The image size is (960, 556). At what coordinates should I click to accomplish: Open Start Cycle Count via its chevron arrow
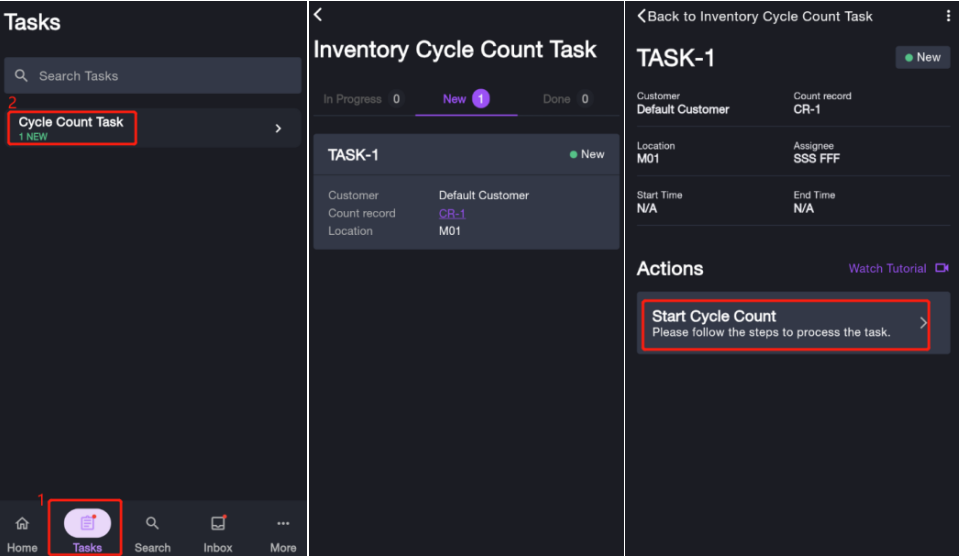click(x=923, y=323)
